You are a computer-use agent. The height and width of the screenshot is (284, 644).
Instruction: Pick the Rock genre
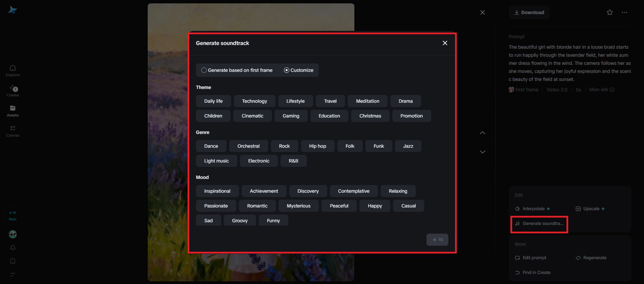pyautogui.click(x=285, y=146)
